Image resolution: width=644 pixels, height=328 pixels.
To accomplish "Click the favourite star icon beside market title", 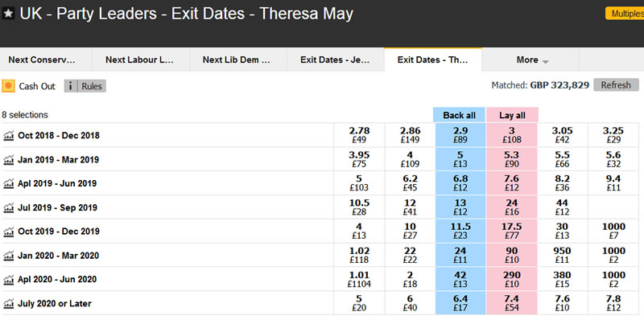I will pos(9,14).
